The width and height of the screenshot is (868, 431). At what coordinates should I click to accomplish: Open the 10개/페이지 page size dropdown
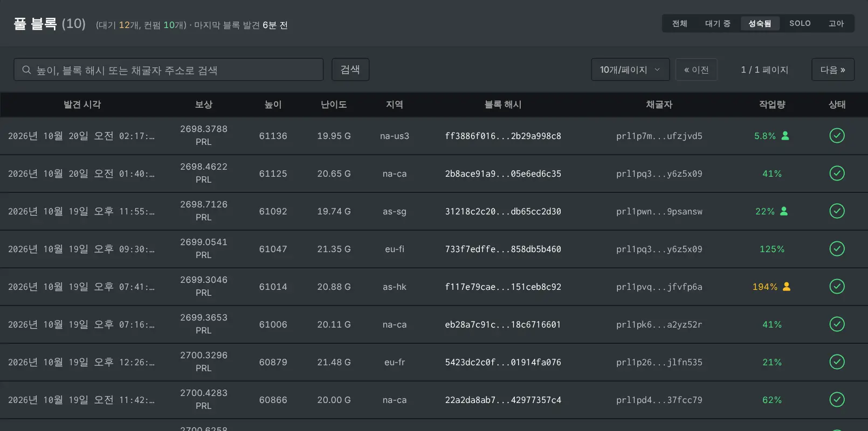point(630,69)
